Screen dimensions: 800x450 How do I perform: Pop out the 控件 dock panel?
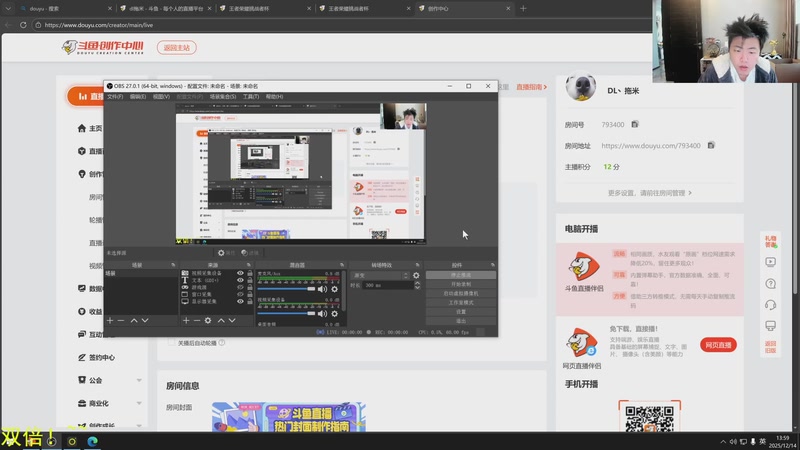click(x=492, y=265)
